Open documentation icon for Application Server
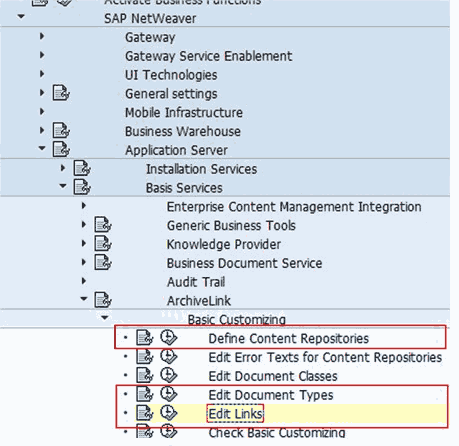This screenshot has width=459, height=446. click(61, 149)
